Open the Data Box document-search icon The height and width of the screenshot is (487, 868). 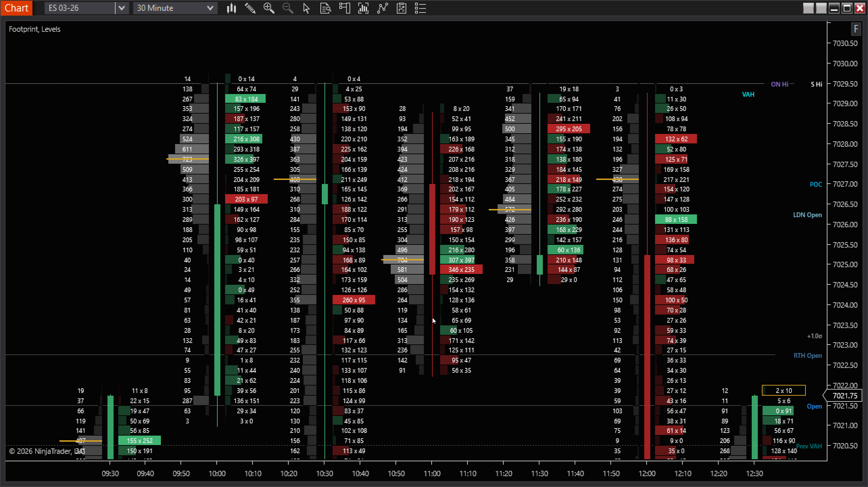click(x=325, y=8)
